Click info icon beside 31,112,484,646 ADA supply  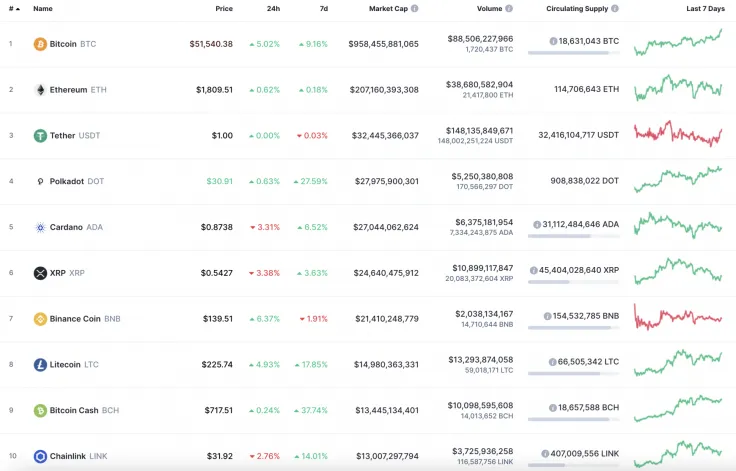(x=537, y=224)
